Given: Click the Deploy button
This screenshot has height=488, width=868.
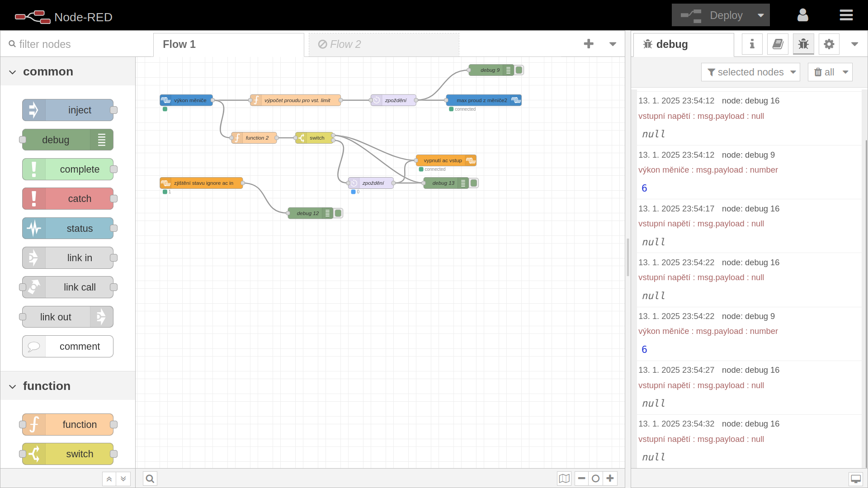Looking at the screenshot, I should 714,15.
